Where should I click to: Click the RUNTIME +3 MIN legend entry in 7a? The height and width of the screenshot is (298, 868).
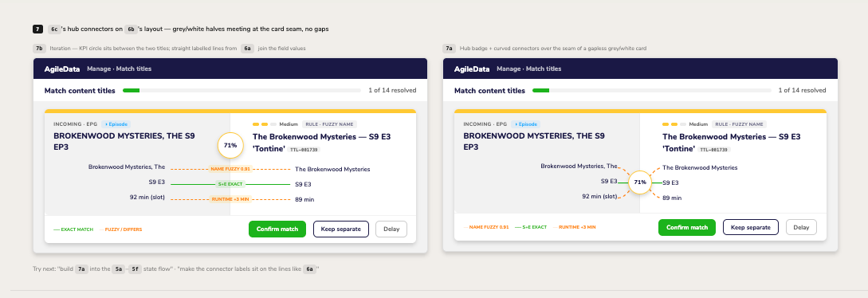click(574, 227)
